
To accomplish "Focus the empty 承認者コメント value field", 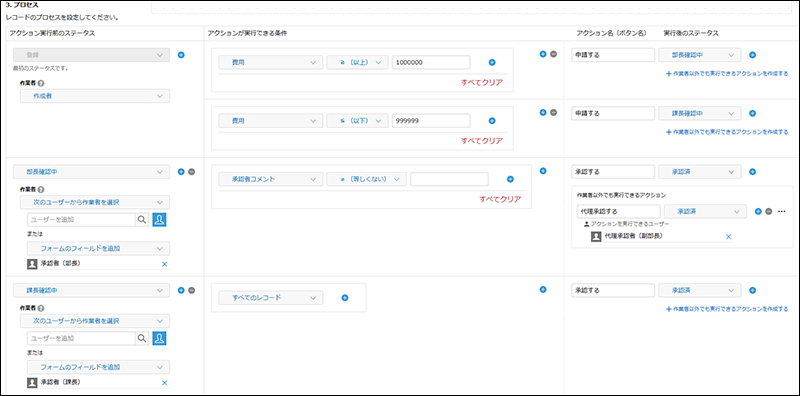I will click(449, 179).
